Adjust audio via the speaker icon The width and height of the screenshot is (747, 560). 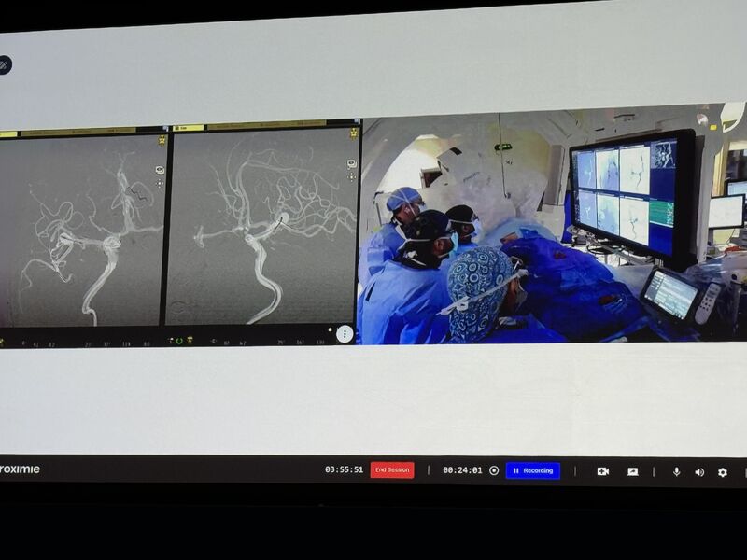698,472
